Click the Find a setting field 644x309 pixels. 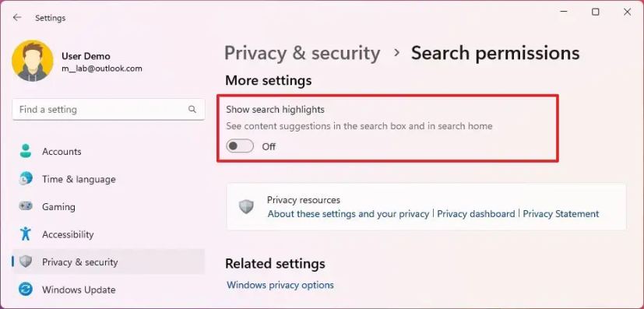(x=108, y=110)
